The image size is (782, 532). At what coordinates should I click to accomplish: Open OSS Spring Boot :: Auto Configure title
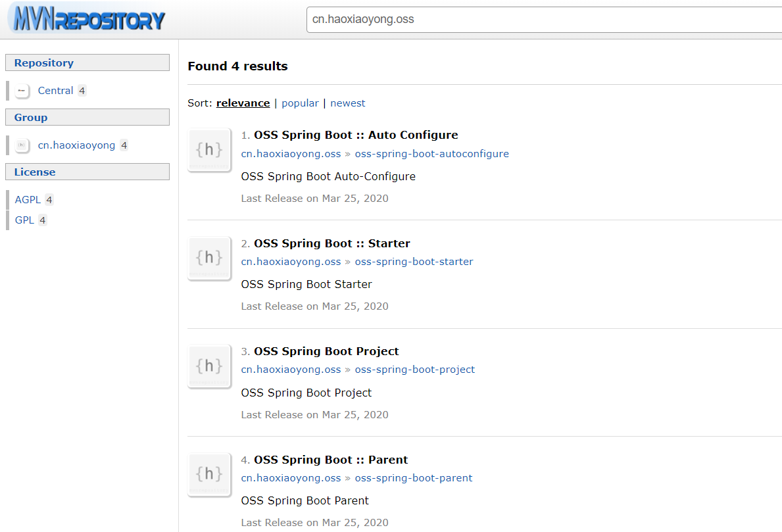356,135
